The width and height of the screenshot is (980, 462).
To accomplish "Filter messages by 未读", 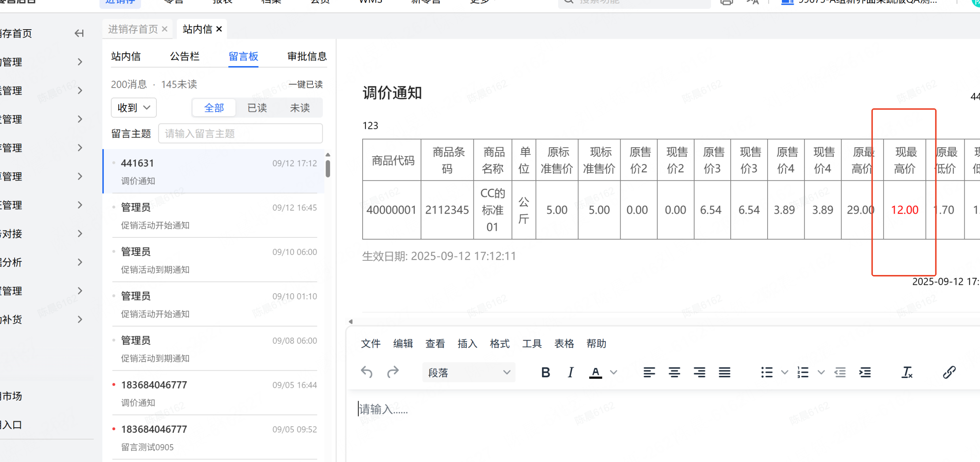I will tap(299, 108).
